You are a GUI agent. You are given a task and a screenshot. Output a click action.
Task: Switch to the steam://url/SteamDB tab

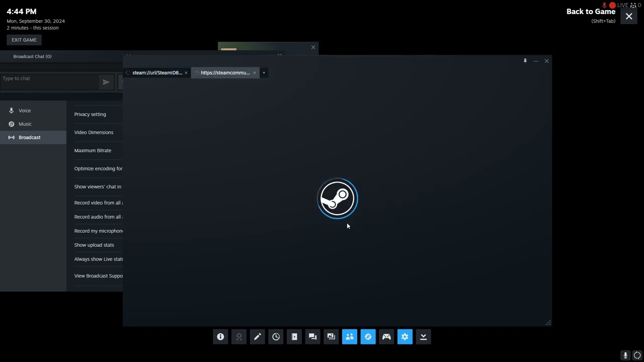coord(156,73)
